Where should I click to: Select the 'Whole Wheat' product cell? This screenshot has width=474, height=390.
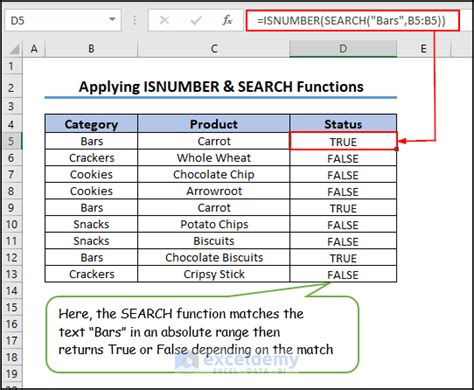coord(214,158)
